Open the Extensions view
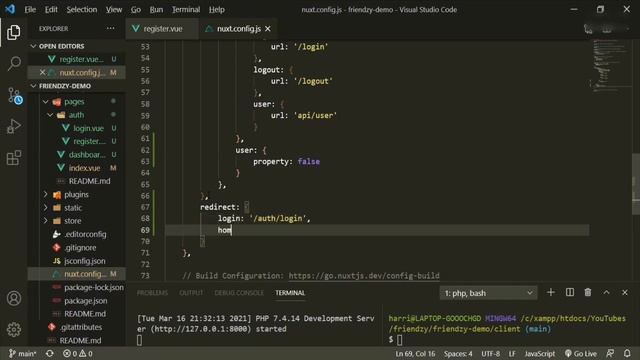This screenshot has width=640, height=360. tap(13, 158)
